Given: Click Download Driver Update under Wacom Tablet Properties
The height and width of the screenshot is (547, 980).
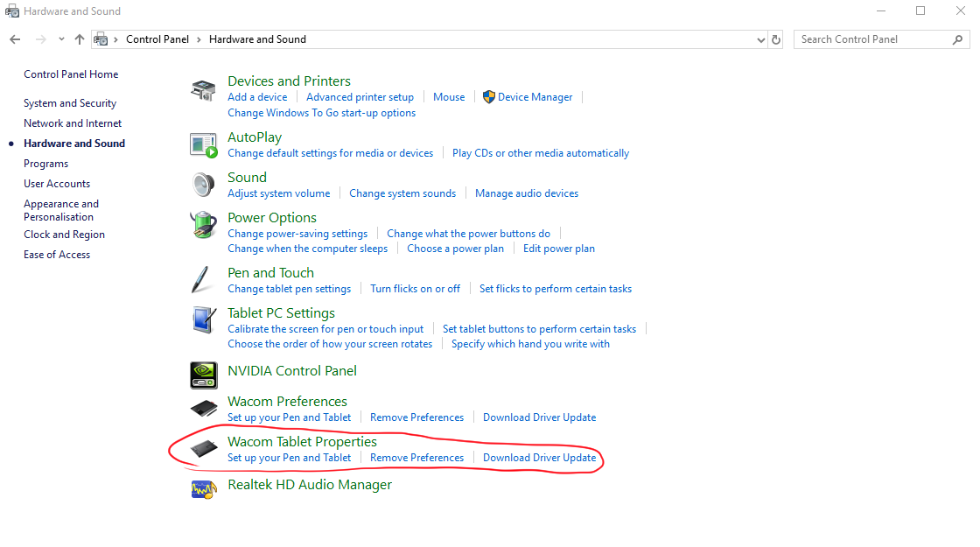Looking at the screenshot, I should pyautogui.click(x=539, y=458).
